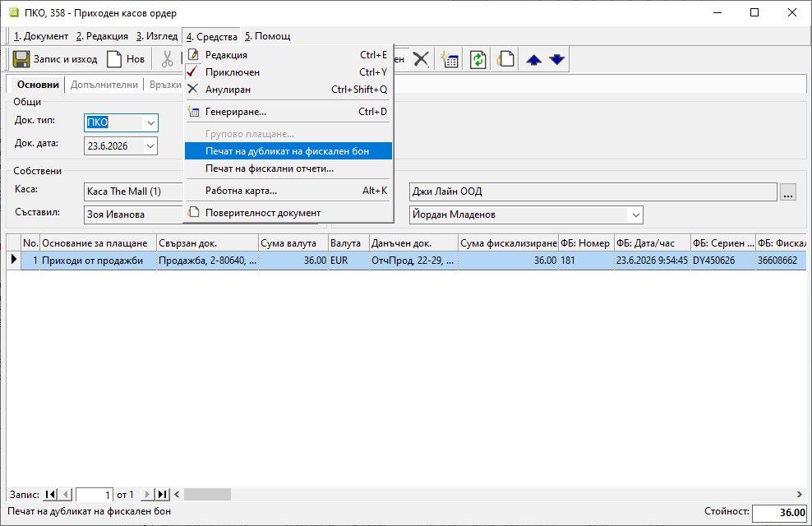Screen dimensions: 812x526
Task: Open the Док. дата date picker dropdown
Action: [x=150, y=146]
